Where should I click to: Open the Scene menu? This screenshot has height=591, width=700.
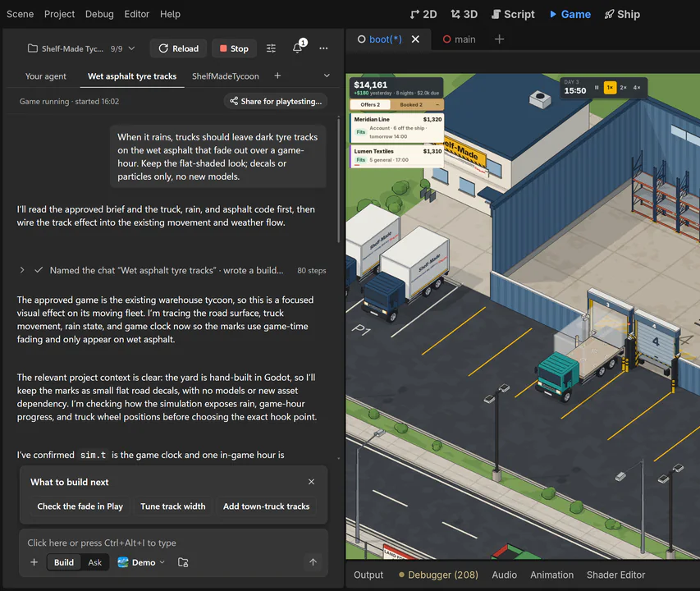click(20, 14)
